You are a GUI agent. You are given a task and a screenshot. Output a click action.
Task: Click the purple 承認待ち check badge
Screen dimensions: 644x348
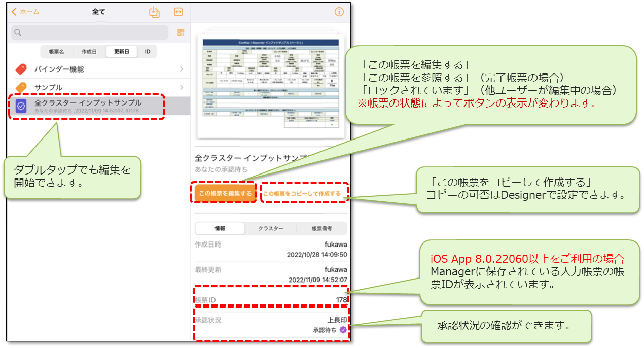(x=343, y=330)
